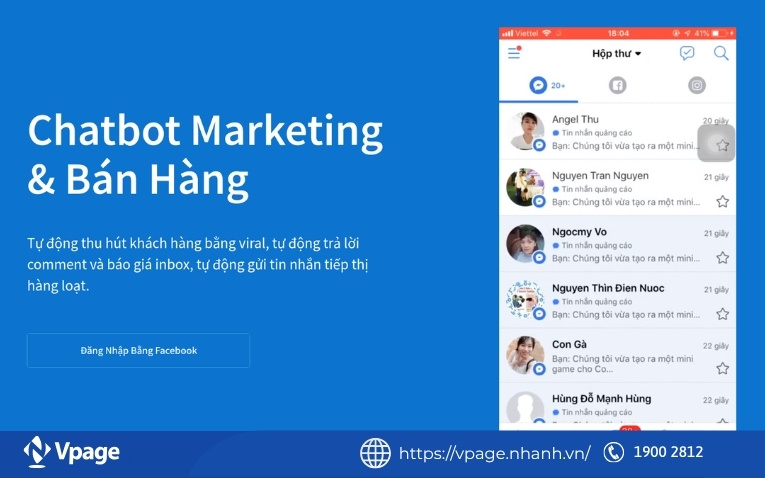Switch to the Facebook comments tab
The image size is (765, 478).
[x=617, y=85]
